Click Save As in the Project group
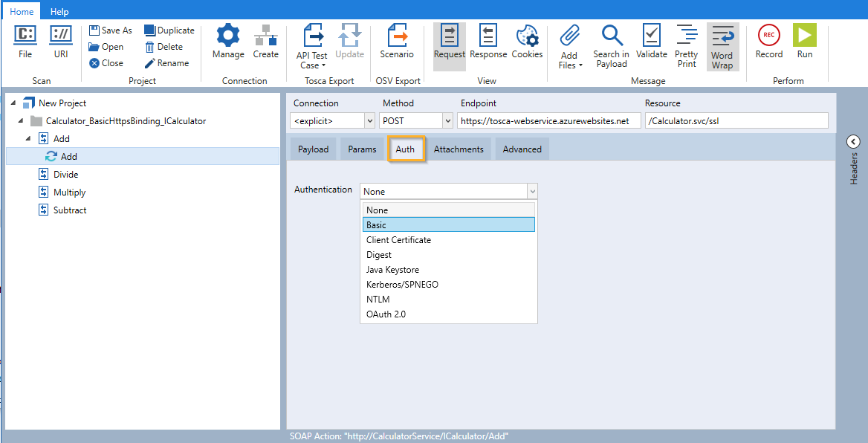868x443 pixels. (x=110, y=30)
